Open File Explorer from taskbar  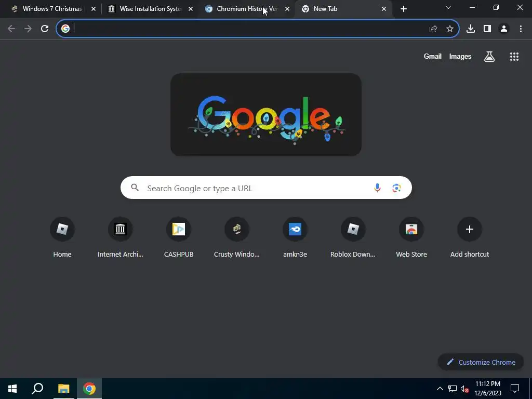coord(63,389)
